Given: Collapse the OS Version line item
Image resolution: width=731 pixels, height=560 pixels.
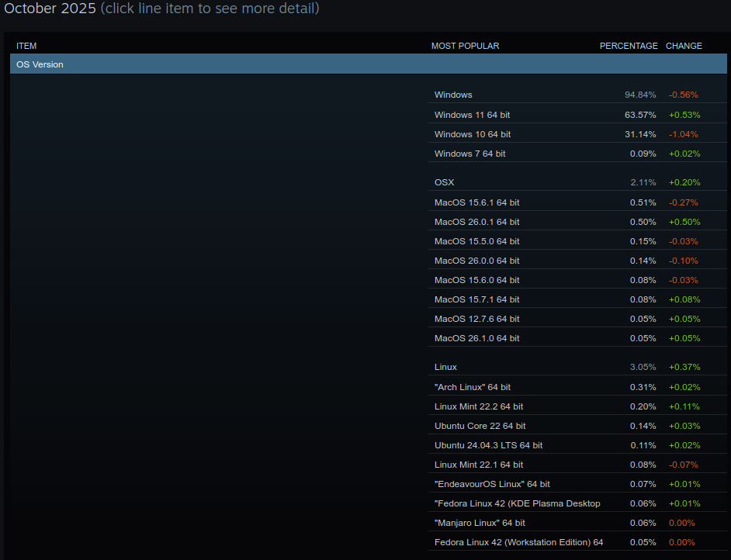Looking at the screenshot, I should coord(369,64).
